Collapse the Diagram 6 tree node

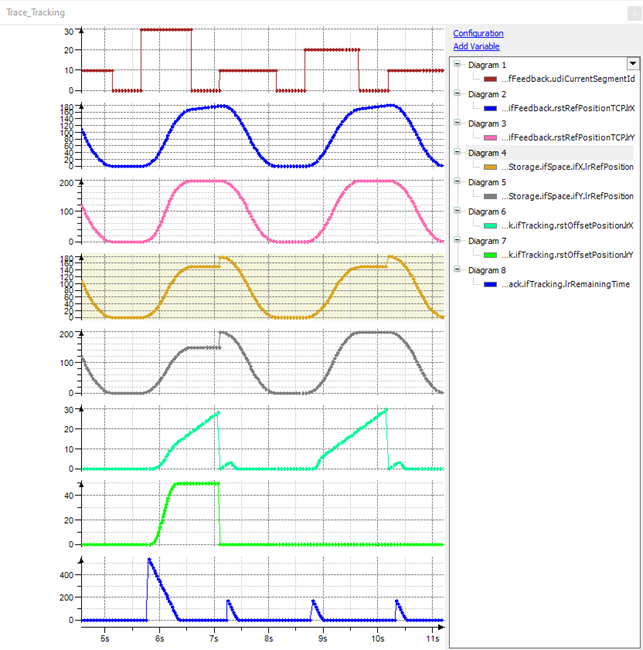[457, 211]
